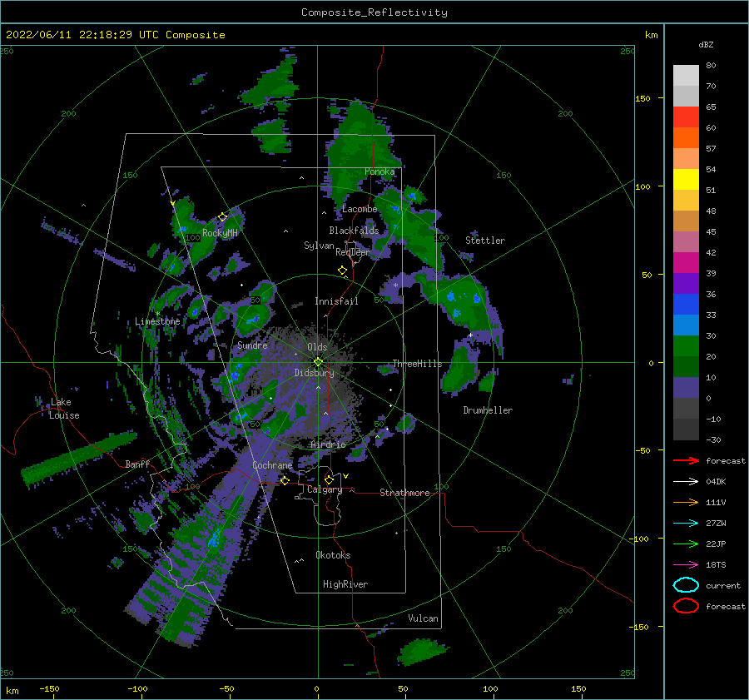Click the yellow diamond marker above RockyMH

222,217
